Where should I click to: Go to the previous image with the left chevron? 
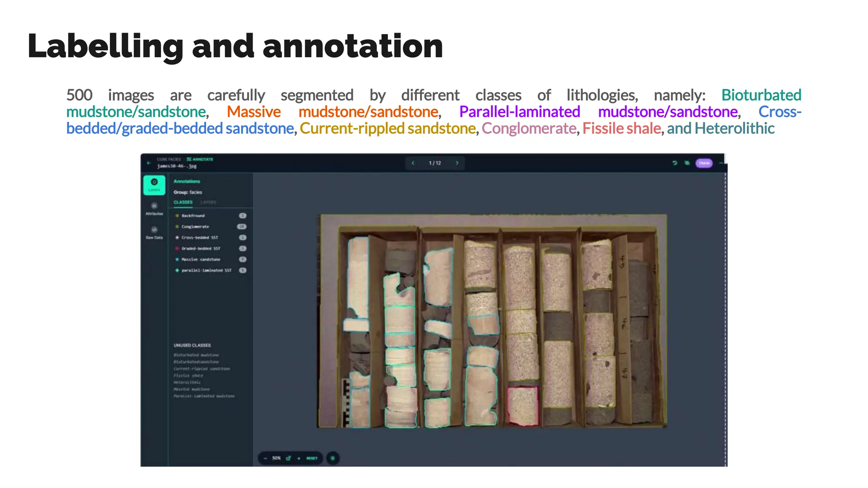click(413, 163)
